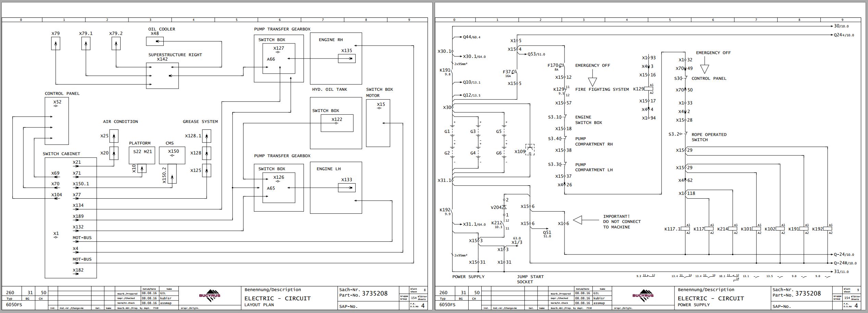868x313 pixels.
Task: Click the X79 connector symbol
Action: pos(55,44)
